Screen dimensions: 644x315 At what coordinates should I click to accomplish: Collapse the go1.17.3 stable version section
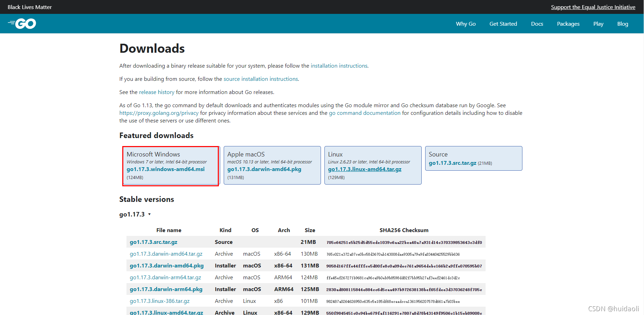pos(149,214)
